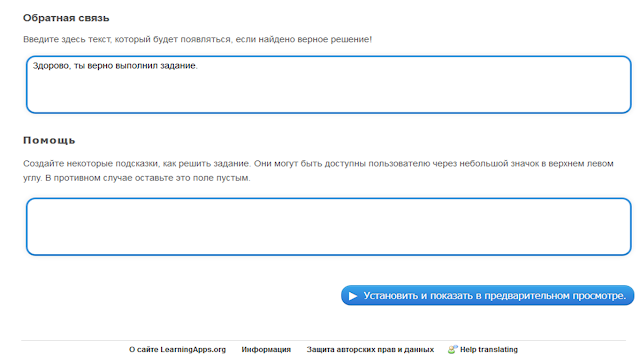The height and width of the screenshot is (362, 640).
Task: Open 'Защита авторских прав и данных' link
Action: tap(370, 349)
